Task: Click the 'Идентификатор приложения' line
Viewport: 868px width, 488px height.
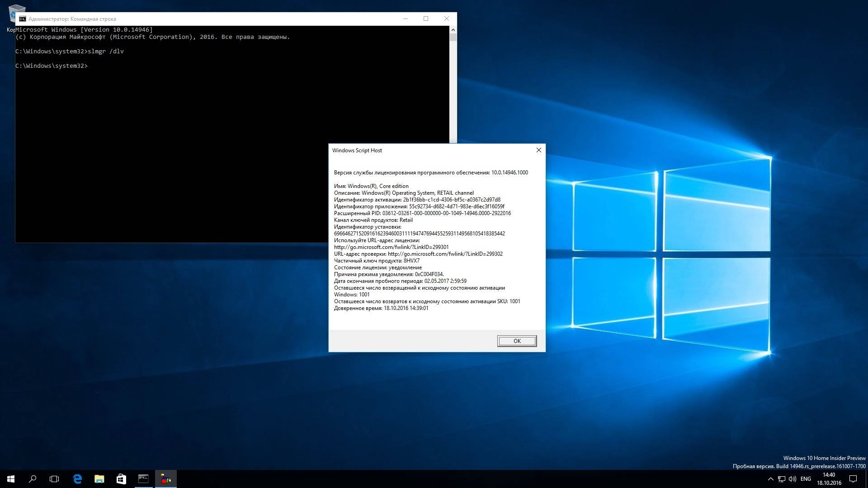Action: point(419,206)
